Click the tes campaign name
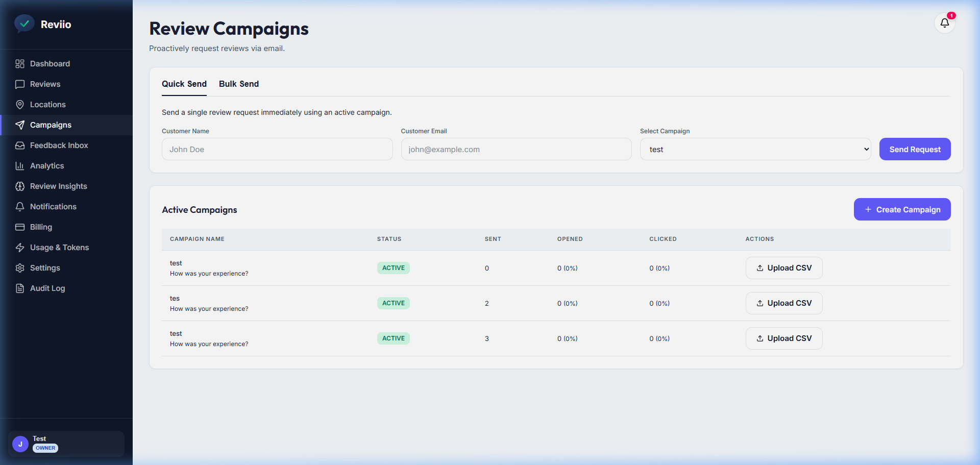 click(x=175, y=298)
